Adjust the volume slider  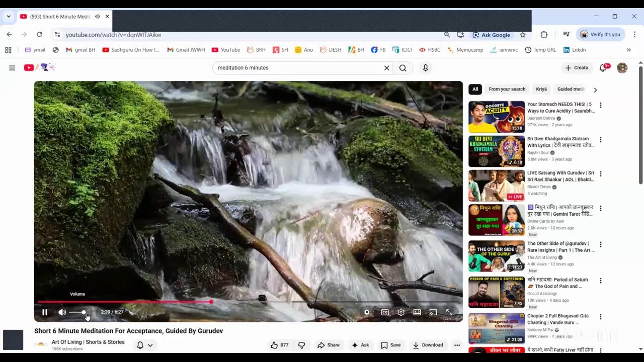click(x=77, y=312)
